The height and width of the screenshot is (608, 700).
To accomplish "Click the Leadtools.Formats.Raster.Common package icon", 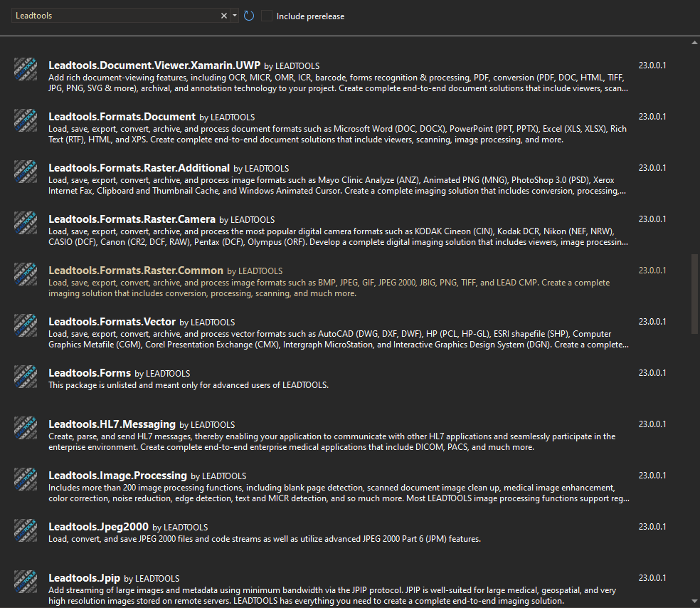I will click(x=26, y=274).
